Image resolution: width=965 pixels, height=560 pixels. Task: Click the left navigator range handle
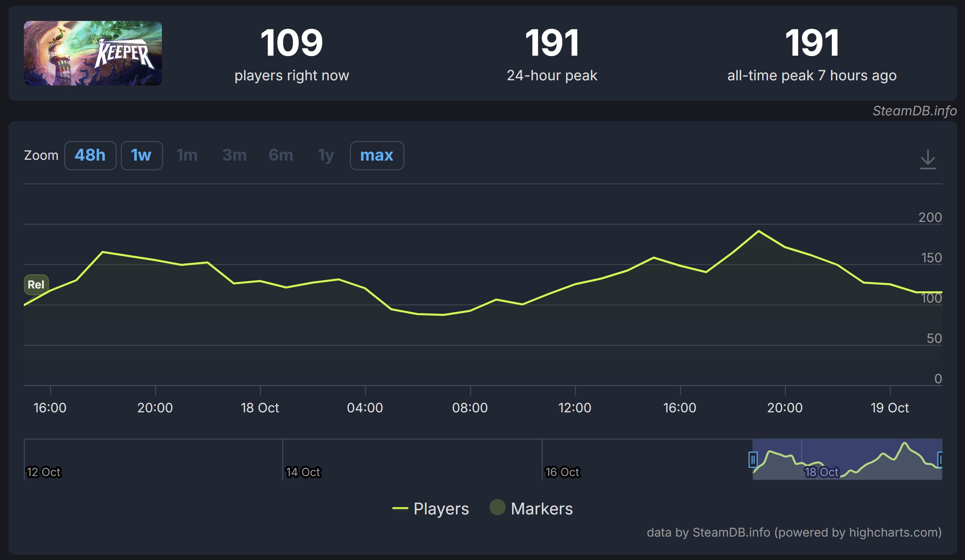point(753,460)
